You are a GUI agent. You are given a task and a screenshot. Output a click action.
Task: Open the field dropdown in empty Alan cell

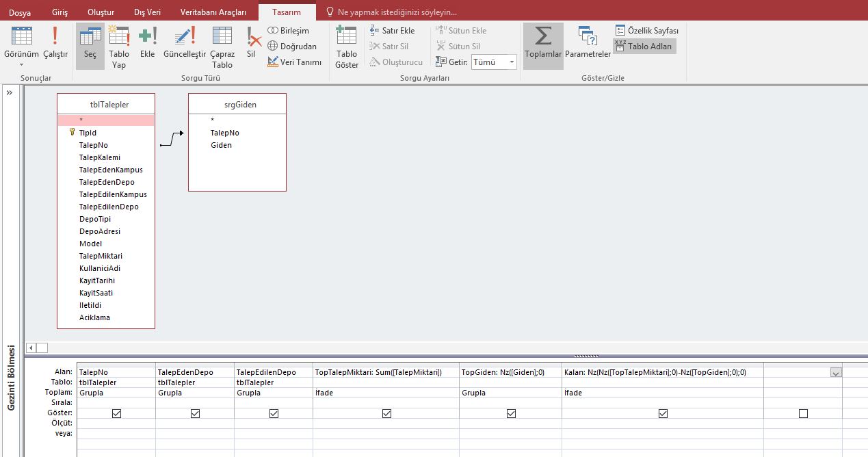[x=835, y=372]
